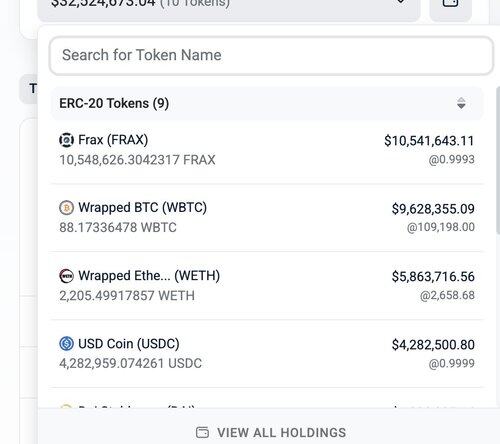Click the token list vertical scrollbar
This screenshot has width=500, height=444.
pyautogui.click(x=498, y=160)
